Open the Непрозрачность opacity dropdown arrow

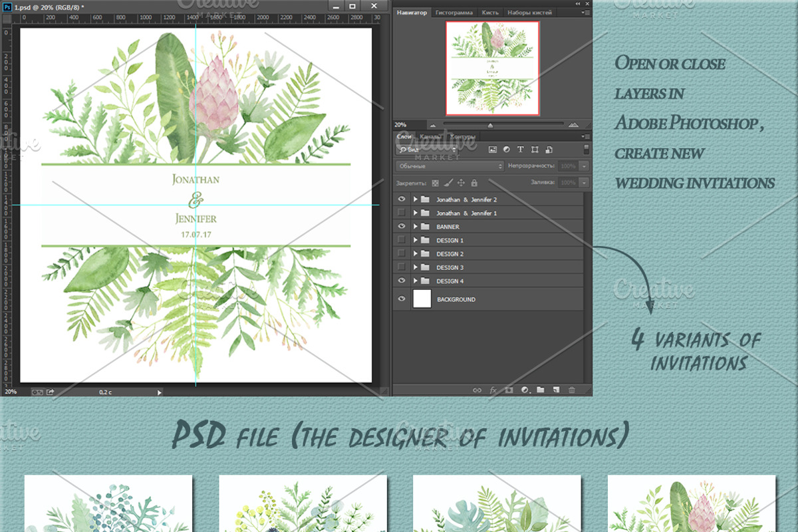pos(584,166)
